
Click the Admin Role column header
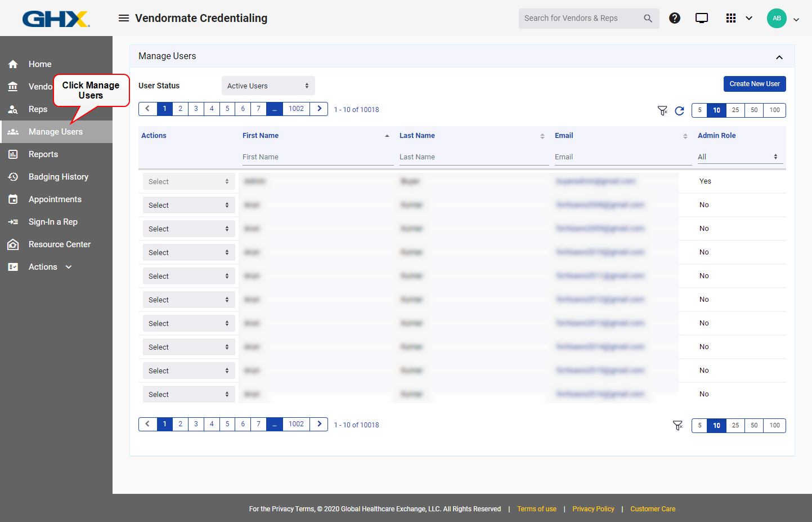pyautogui.click(x=716, y=136)
